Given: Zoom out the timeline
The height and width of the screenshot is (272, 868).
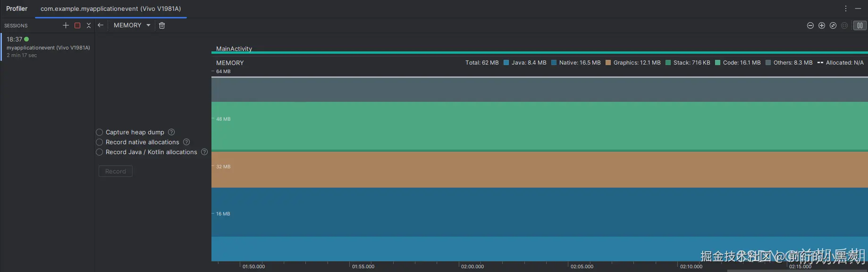Looking at the screenshot, I should point(810,25).
